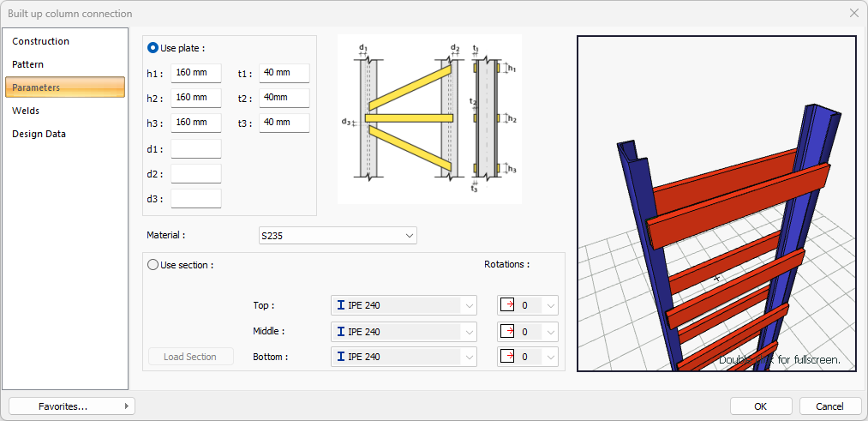This screenshot has width=868, height=421.
Task: Click the rotation arrow icon for Middle
Action: (x=507, y=332)
